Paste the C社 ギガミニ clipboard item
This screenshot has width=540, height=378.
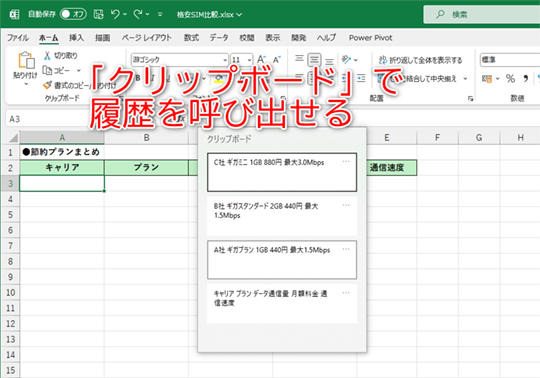[282, 172]
